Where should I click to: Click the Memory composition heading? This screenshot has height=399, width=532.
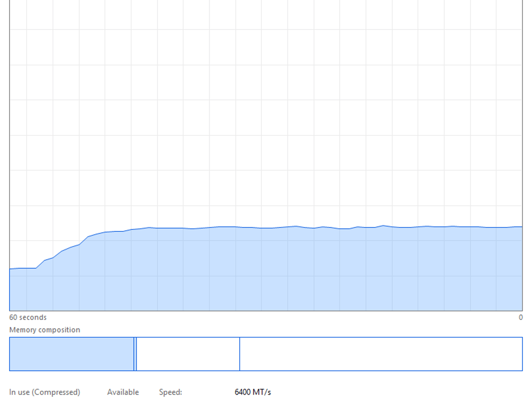click(x=45, y=330)
